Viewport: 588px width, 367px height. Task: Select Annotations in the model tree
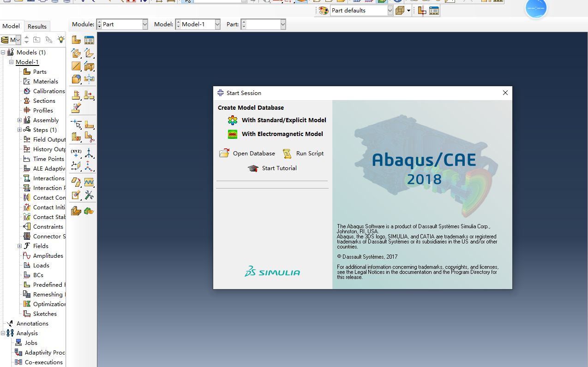pyautogui.click(x=32, y=323)
